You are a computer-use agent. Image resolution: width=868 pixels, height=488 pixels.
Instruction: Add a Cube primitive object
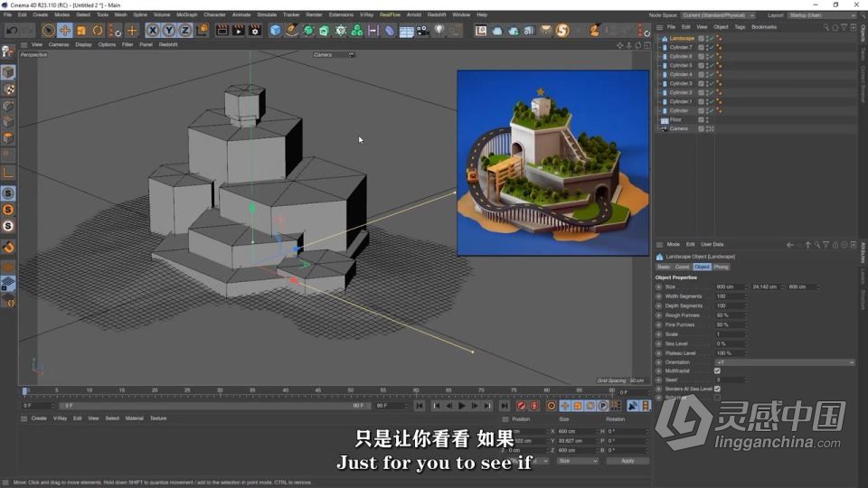276,31
